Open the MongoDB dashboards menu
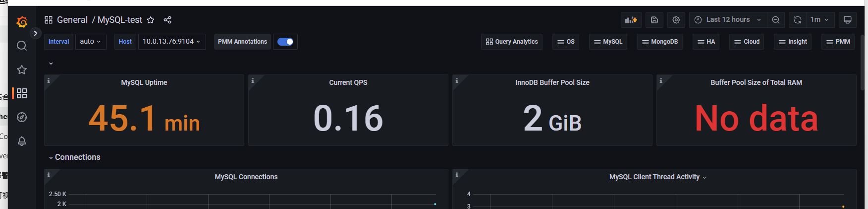Image resolution: width=868 pixels, height=209 pixels. [660, 42]
